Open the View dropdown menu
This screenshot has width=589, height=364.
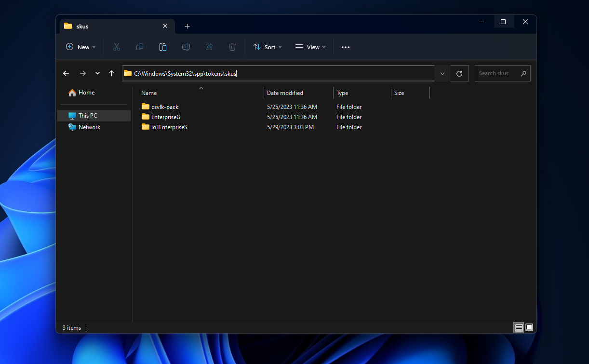tap(310, 47)
